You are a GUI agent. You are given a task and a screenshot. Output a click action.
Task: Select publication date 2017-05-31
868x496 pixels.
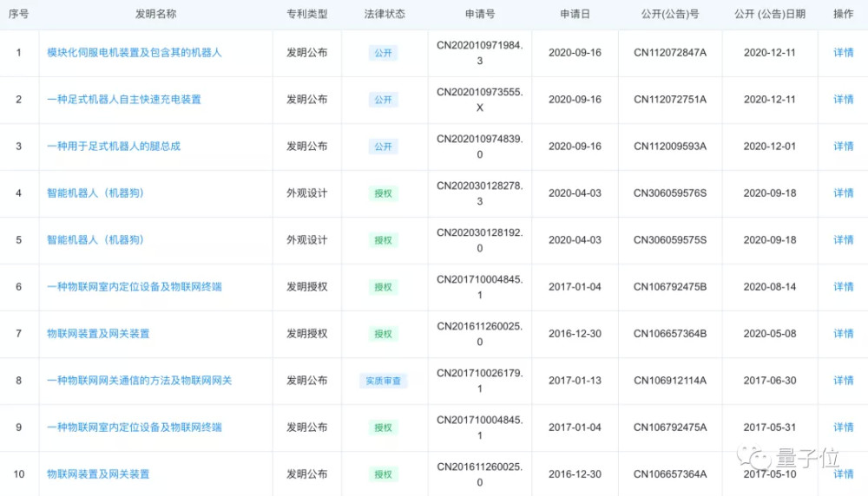click(769, 427)
